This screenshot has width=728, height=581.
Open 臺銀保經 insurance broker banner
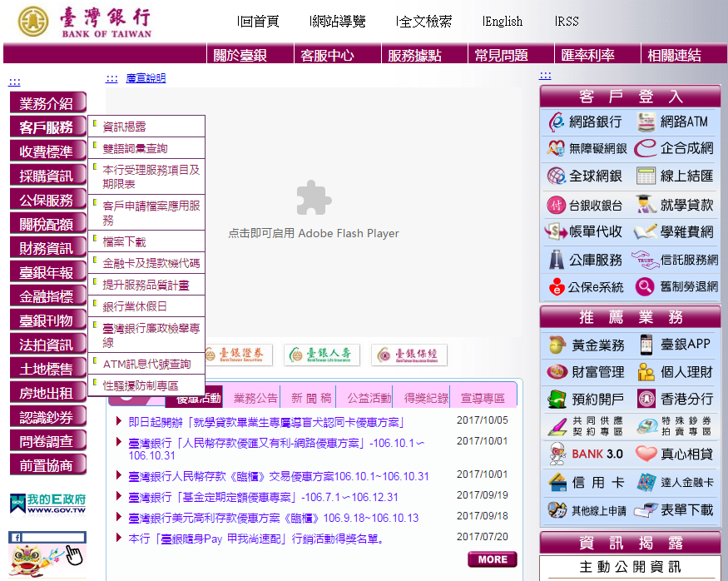pos(409,355)
